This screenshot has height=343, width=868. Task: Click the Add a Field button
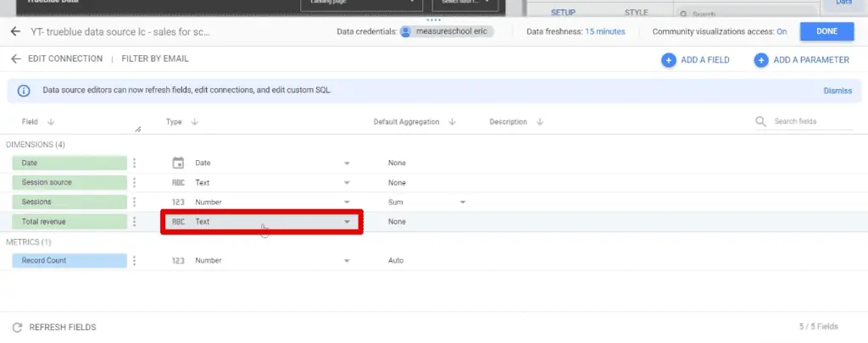(695, 60)
